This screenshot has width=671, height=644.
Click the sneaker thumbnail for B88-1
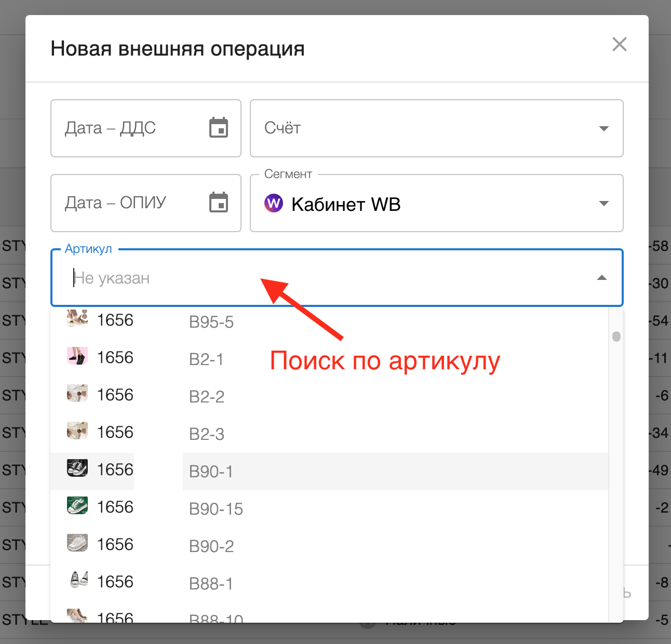coord(79,579)
